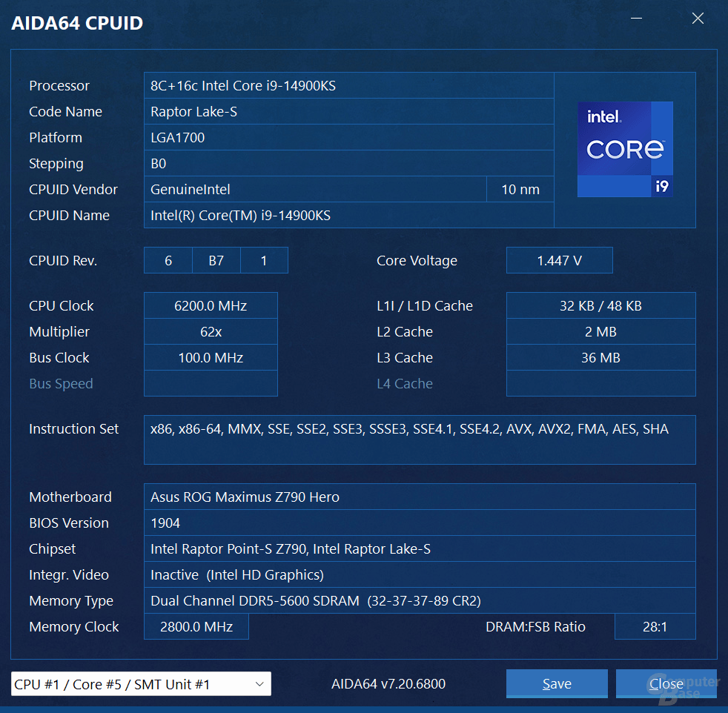Expand the CPU #1 / Core #5 selector
Screen dimensions: 728x713
click(x=141, y=683)
